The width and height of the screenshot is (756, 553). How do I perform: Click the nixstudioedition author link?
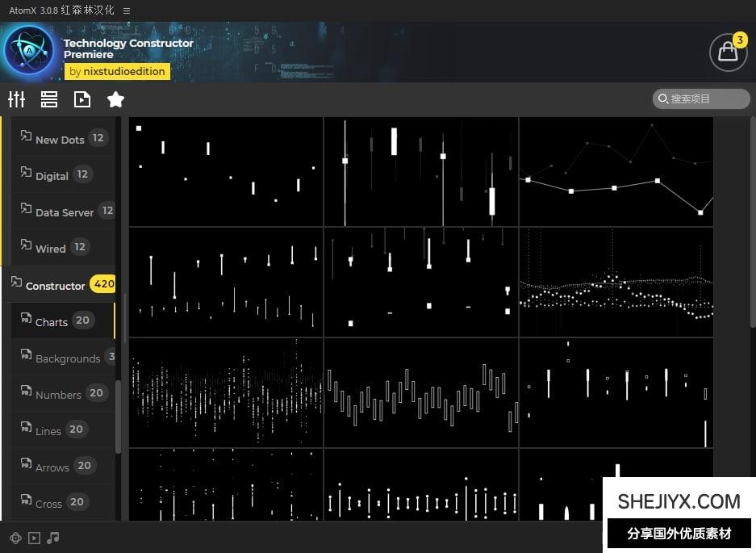117,71
